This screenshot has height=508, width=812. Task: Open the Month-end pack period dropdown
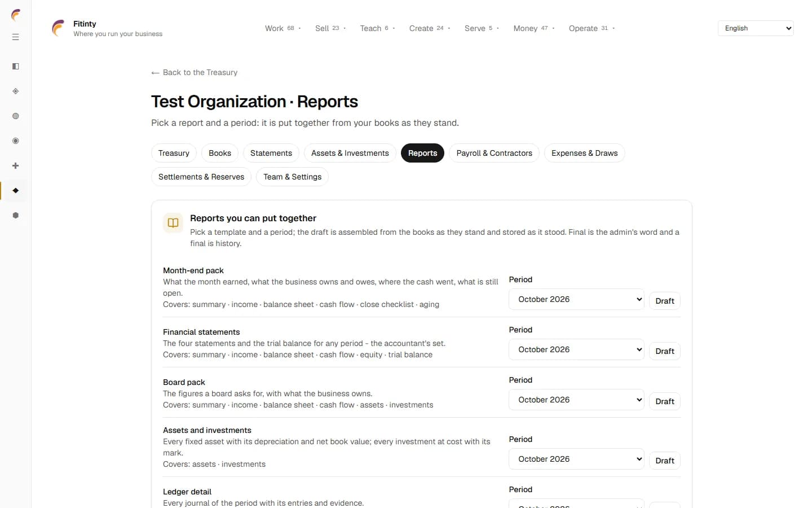coord(576,299)
